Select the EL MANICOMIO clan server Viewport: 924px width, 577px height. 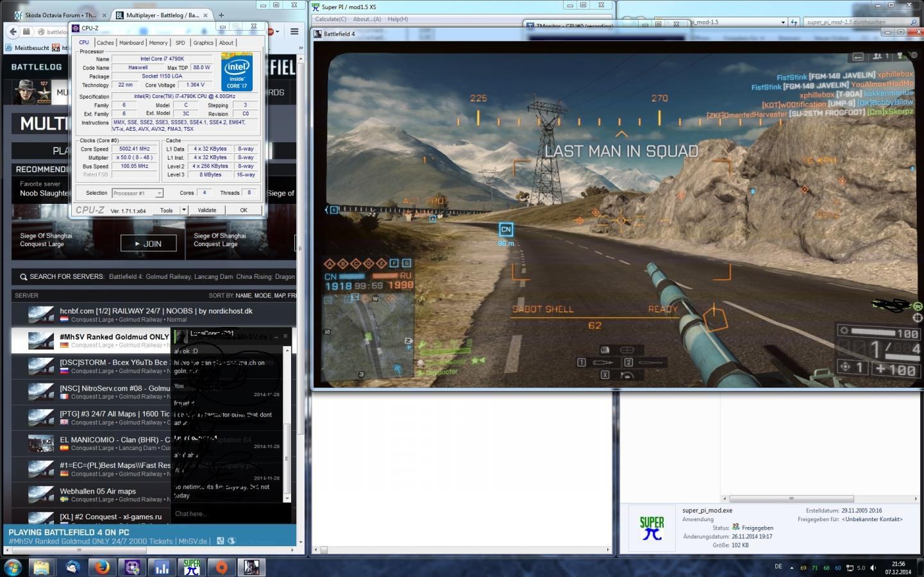(90, 443)
